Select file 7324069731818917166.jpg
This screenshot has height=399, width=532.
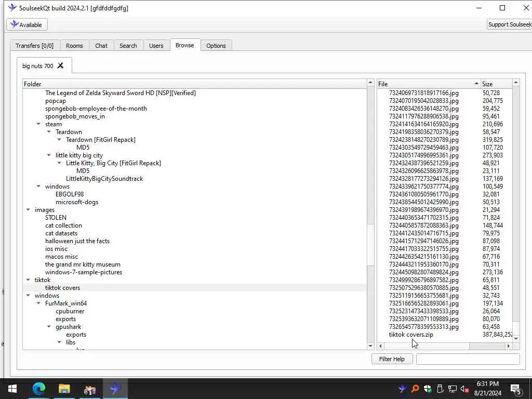(424, 93)
